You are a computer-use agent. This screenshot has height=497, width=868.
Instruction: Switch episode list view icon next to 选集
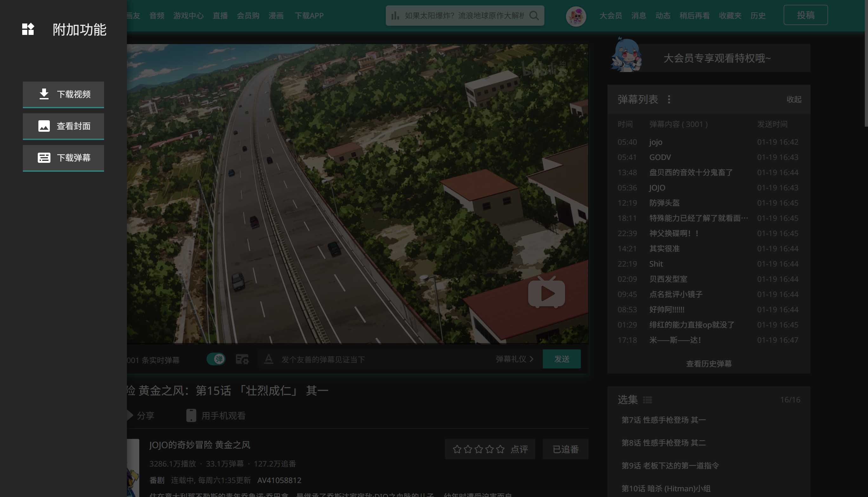(x=647, y=400)
